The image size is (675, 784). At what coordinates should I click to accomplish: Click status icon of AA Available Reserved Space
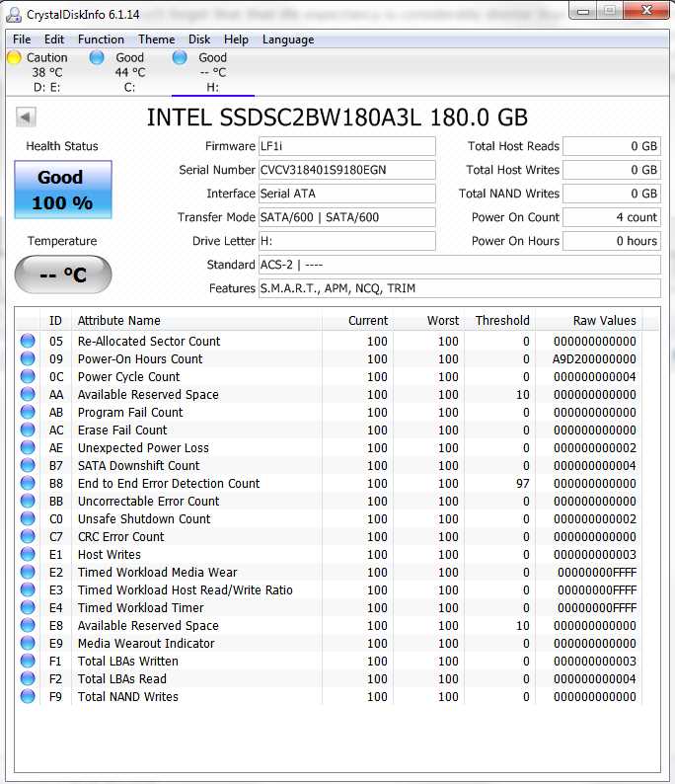[x=28, y=394]
